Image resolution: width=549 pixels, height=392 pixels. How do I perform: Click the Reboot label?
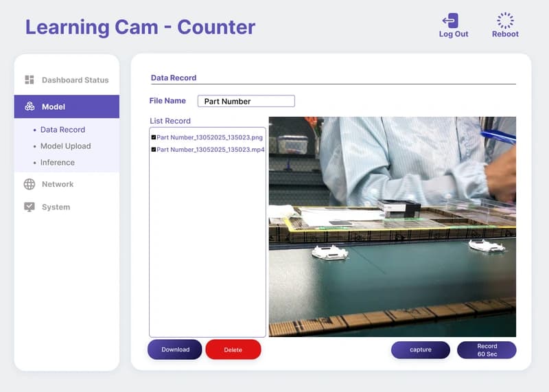pyautogui.click(x=505, y=34)
